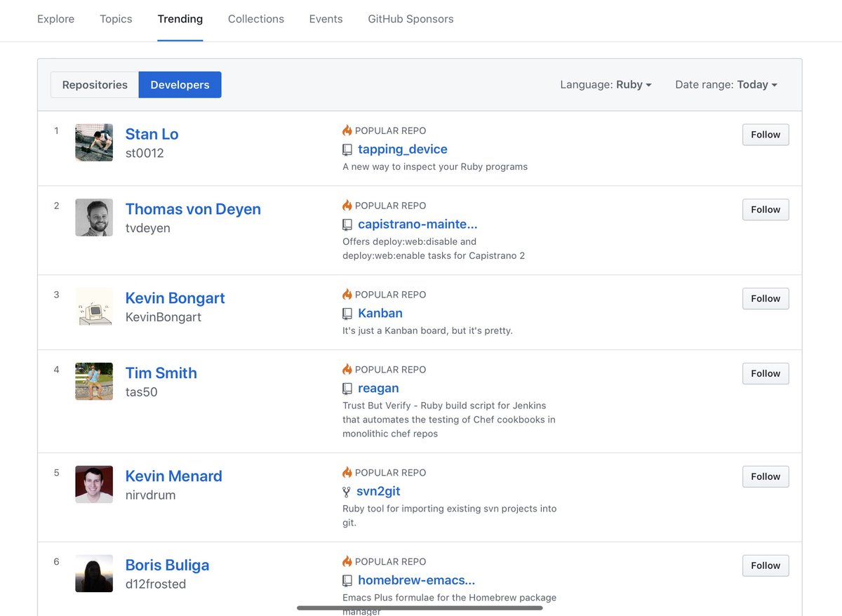The width and height of the screenshot is (842, 616).
Task: Follow Stan Lo
Action: [x=766, y=135]
